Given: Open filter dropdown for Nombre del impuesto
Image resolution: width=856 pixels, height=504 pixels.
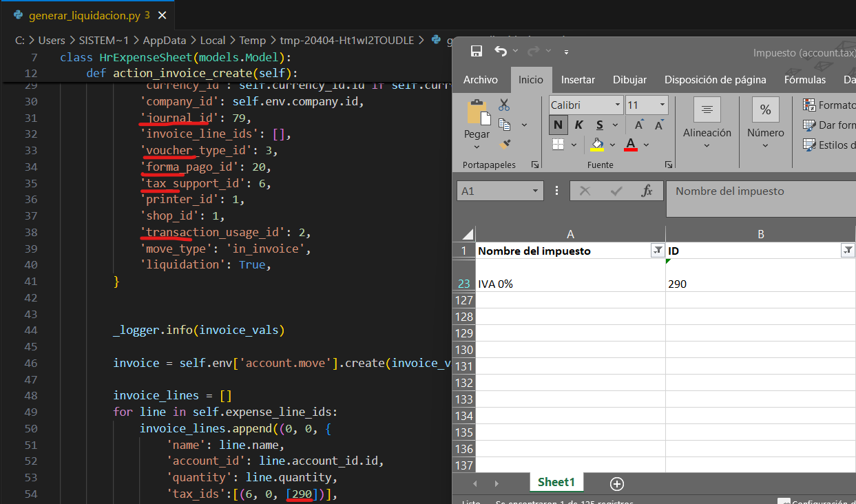Looking at the screenshot, I should 657,251.
